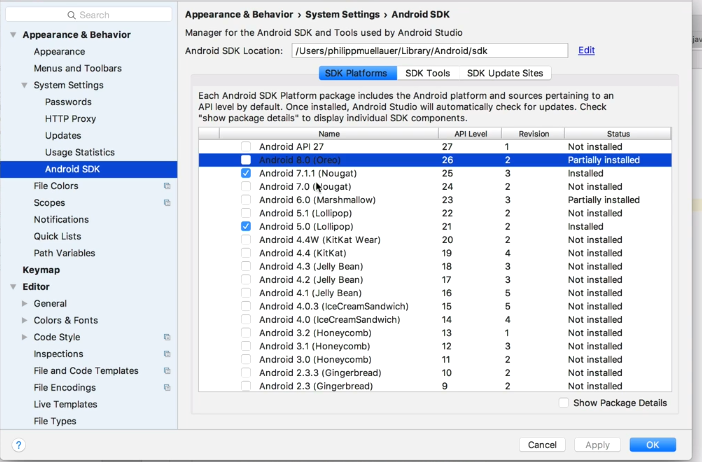
Task: Sort by the Revision column header
Action: click(534, 134)
